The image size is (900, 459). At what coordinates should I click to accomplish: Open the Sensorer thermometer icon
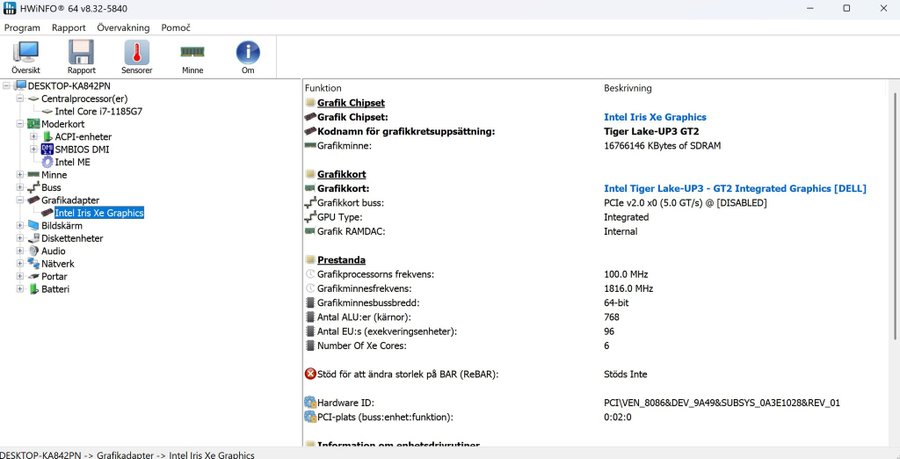pos(136,56)
